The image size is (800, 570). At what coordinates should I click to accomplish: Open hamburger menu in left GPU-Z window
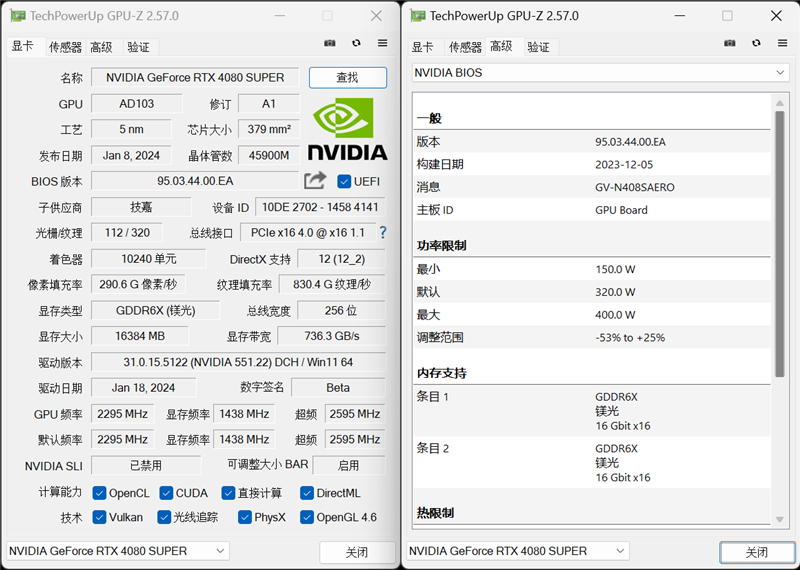383,43
